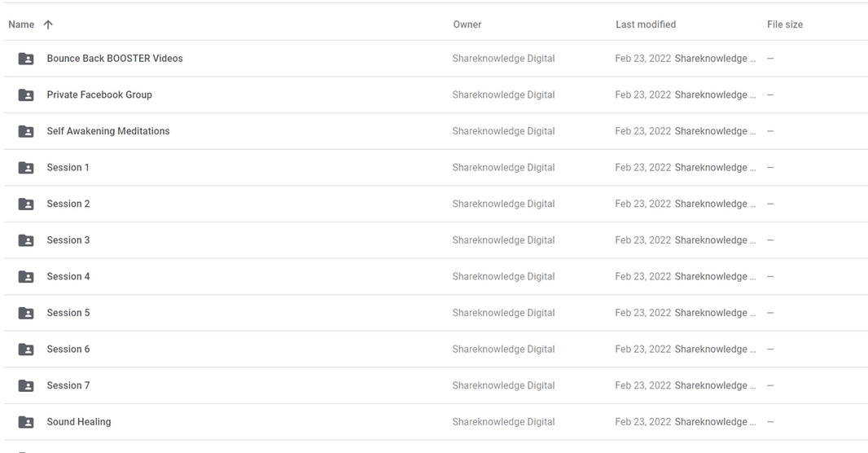Click the Feb 23, 2022 date for Private Facebook Group
This screenshot has height=453, width=868.
coord(642,95)
